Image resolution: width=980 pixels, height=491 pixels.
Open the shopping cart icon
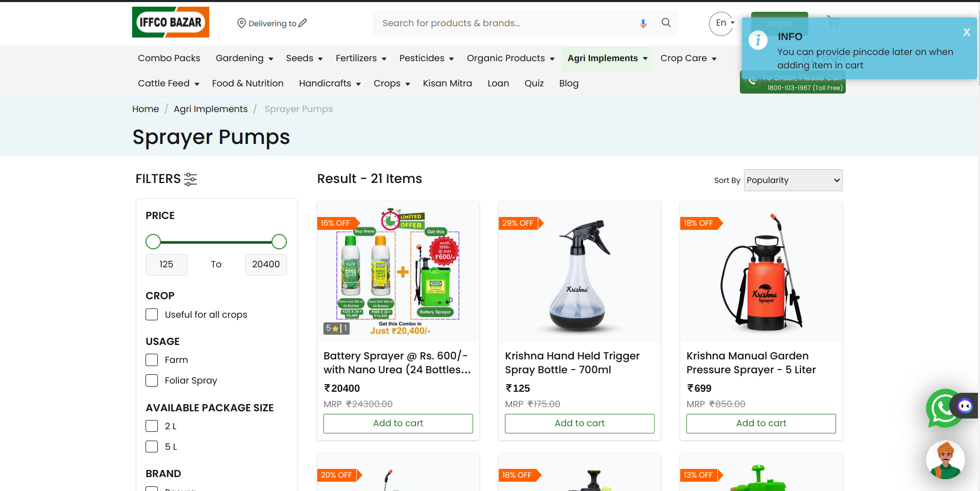point(833,22)
